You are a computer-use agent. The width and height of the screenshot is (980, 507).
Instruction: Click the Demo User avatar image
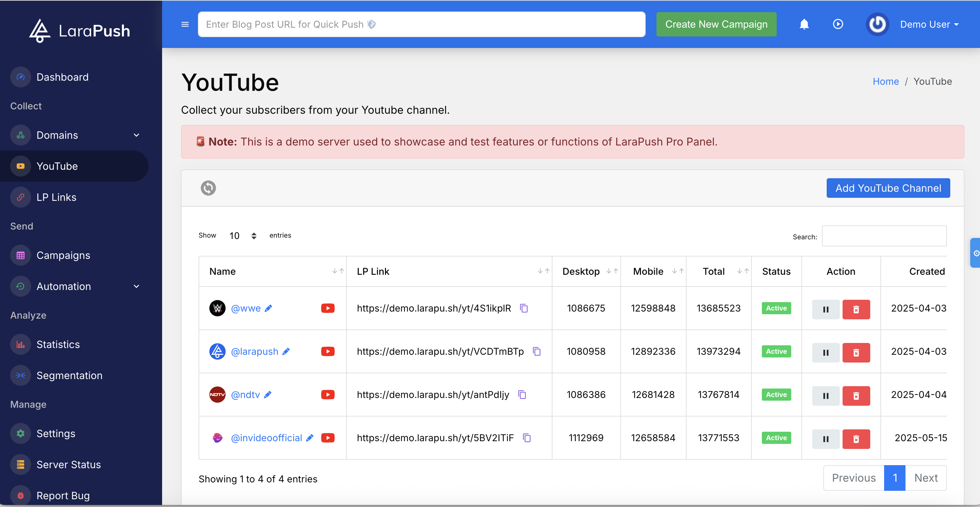click(x=877, y=24)
